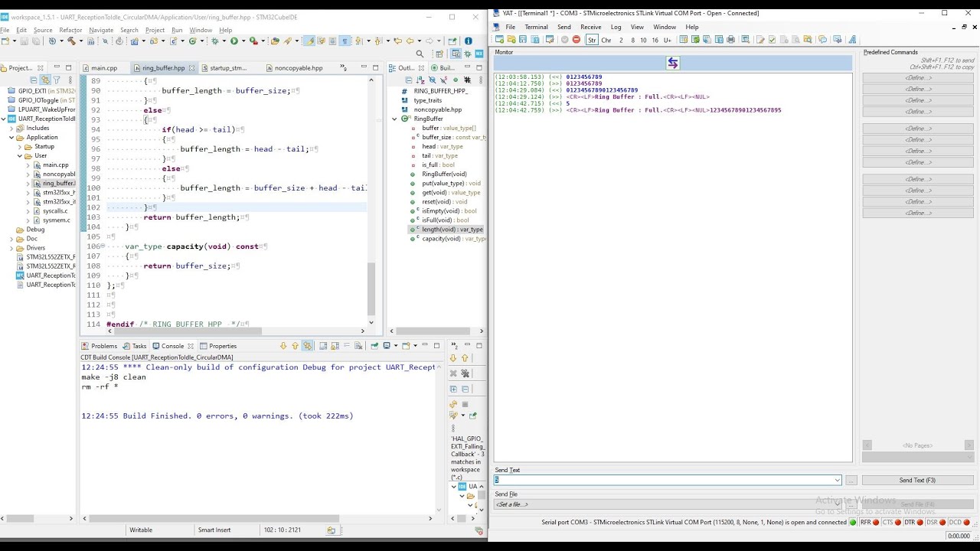Click Pin Console icon in Console view

pos(374,346)
